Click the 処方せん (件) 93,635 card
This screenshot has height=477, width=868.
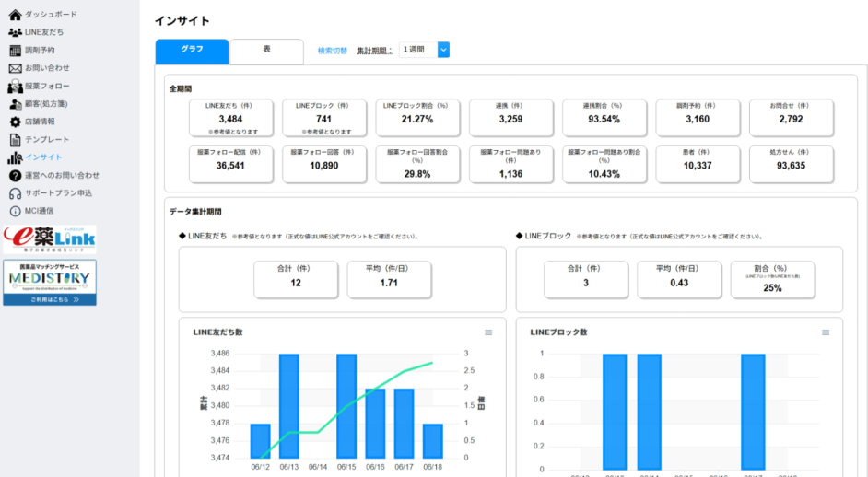(791, 164)
